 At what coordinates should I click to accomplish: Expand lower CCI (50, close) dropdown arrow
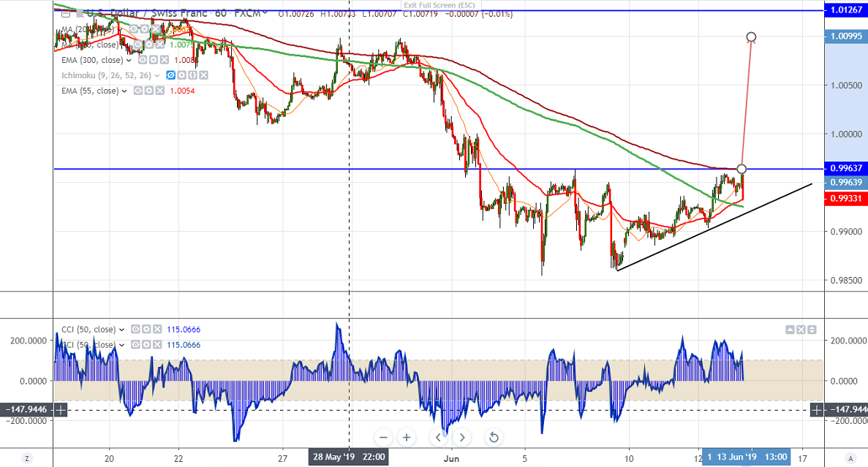pyautogui.click(x=122, y=345)
